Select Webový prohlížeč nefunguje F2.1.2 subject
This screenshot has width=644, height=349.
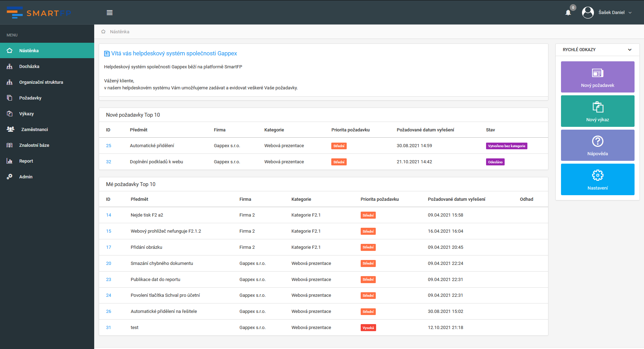166,231
